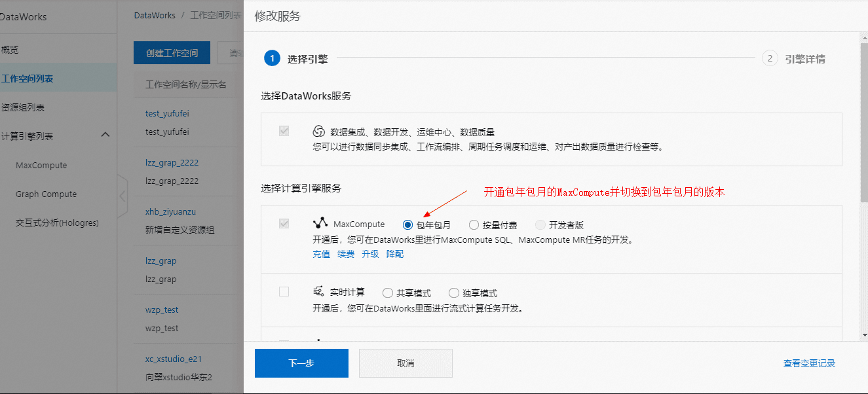Click the 降配 link
Image resolution: width=868 pixels, height=394 pixels.
pos(395,254)
